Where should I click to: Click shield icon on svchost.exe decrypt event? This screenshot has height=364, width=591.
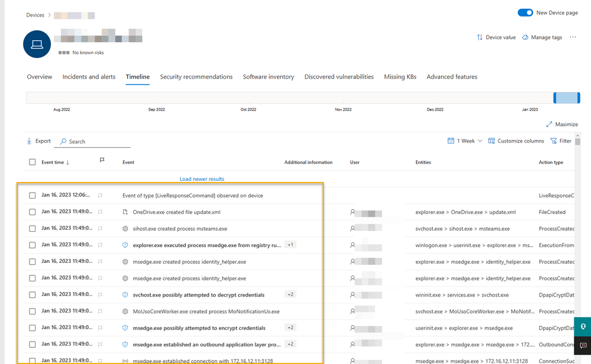(x=125, y=295)
